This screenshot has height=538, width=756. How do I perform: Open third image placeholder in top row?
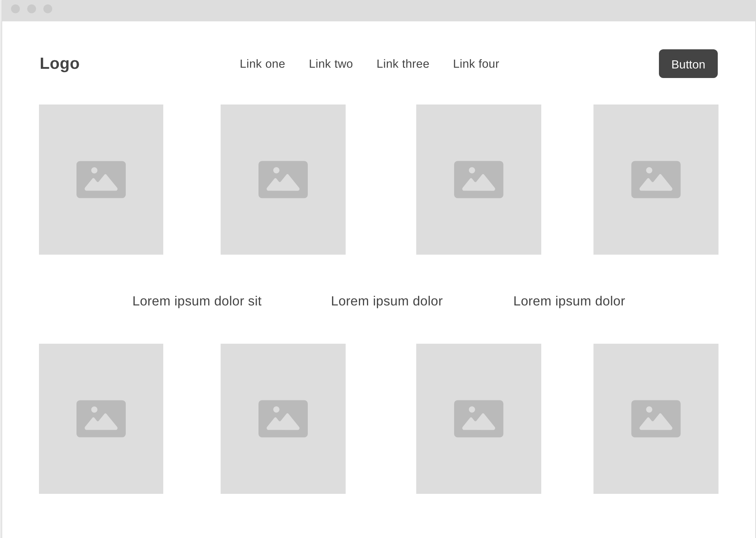tap(479, 180)
